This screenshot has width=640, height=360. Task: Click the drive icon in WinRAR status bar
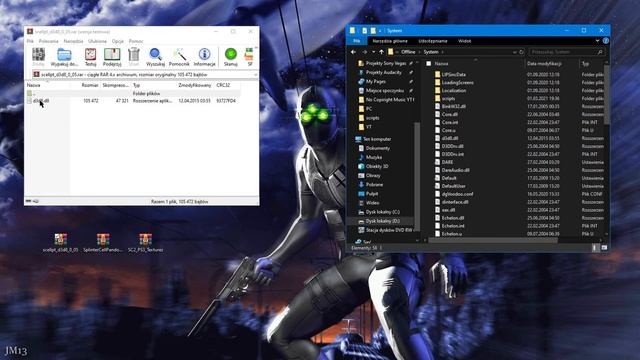29,201
